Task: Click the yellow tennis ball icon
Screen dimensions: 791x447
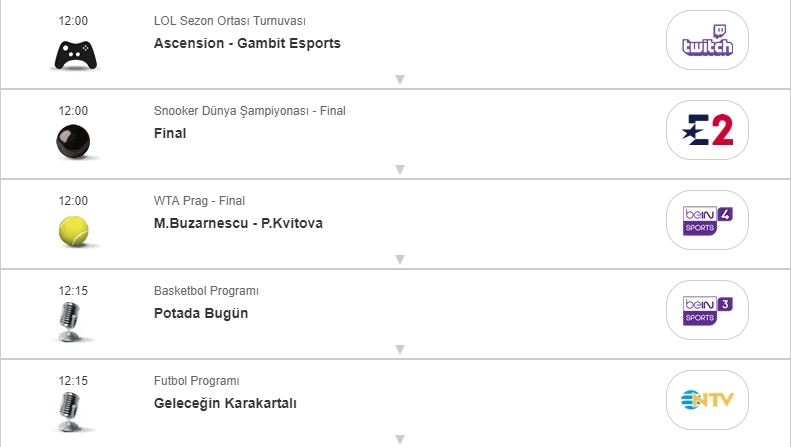Action: 74,232
